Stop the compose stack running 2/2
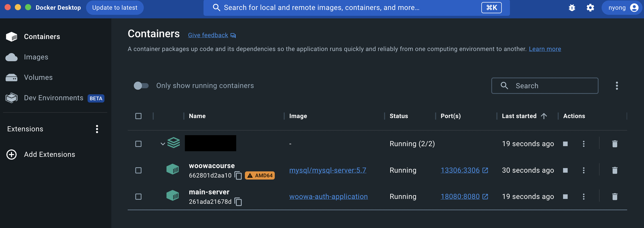The height and width of the screenshot is (228, 644). (x=565, y=144)
